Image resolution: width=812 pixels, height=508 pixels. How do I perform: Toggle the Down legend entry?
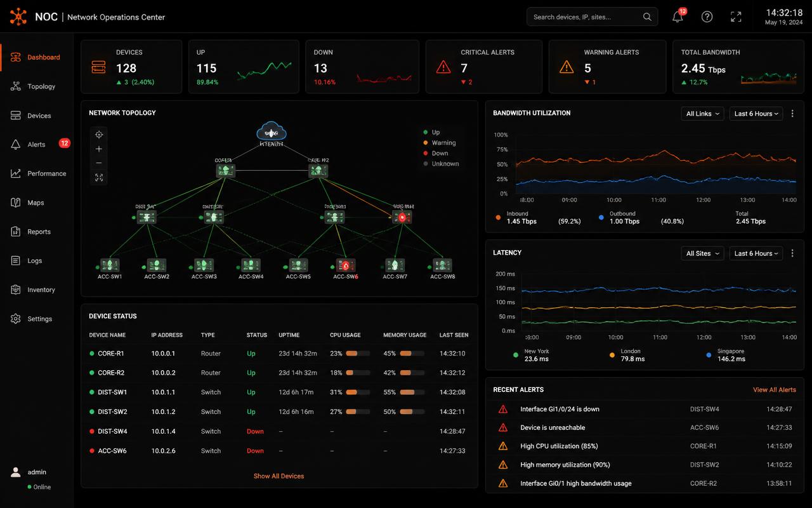436,153
